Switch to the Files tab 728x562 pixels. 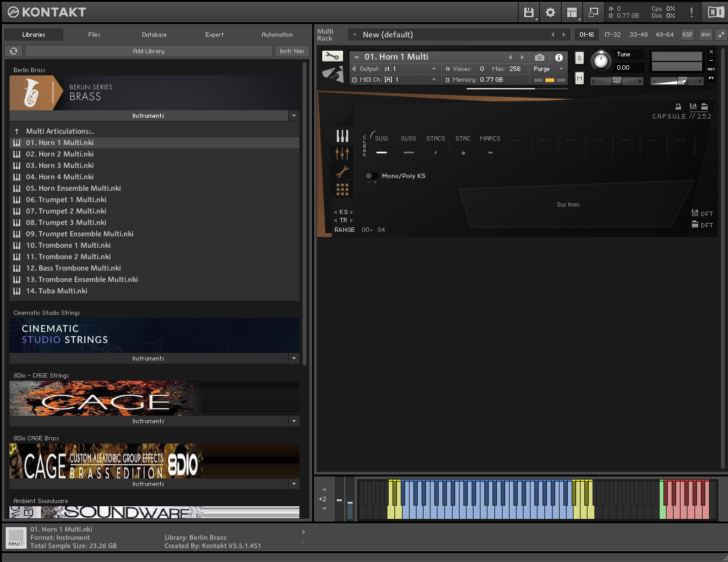pyautogui.click(x=94, y=35)
